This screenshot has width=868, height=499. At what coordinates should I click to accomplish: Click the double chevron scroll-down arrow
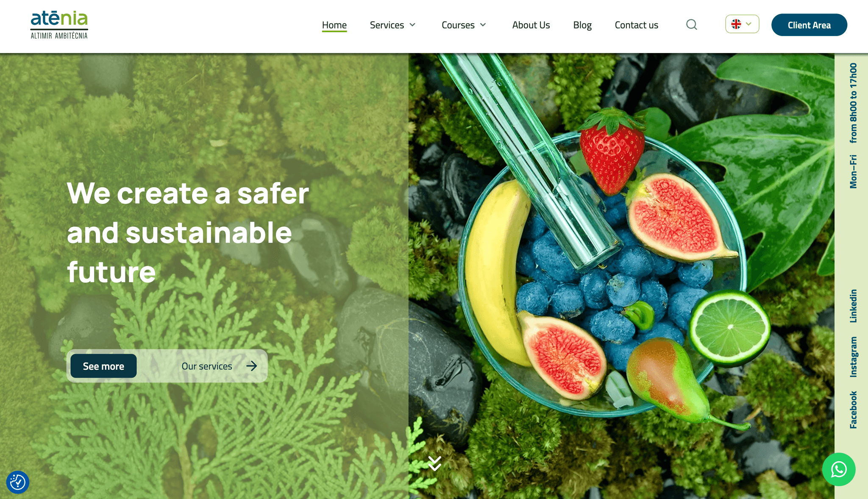434,463
